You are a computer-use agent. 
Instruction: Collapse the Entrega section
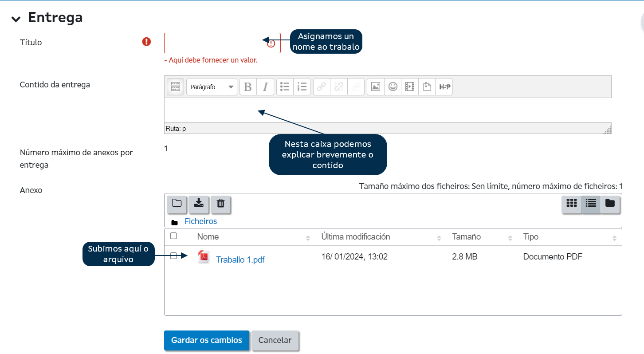tap(16, 19)
